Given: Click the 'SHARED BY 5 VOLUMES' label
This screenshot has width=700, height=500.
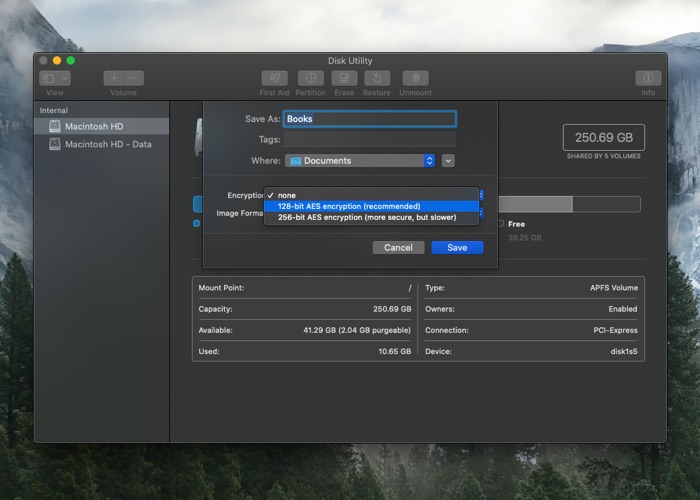Looking at the screenshot, I should pos(604,156).
